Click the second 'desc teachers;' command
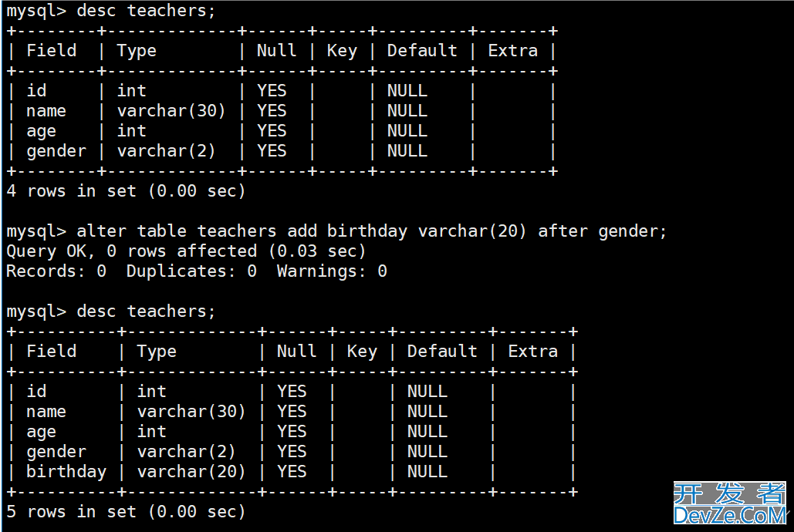This screenshot has height=532, width=794. click(x=111, y=311)
